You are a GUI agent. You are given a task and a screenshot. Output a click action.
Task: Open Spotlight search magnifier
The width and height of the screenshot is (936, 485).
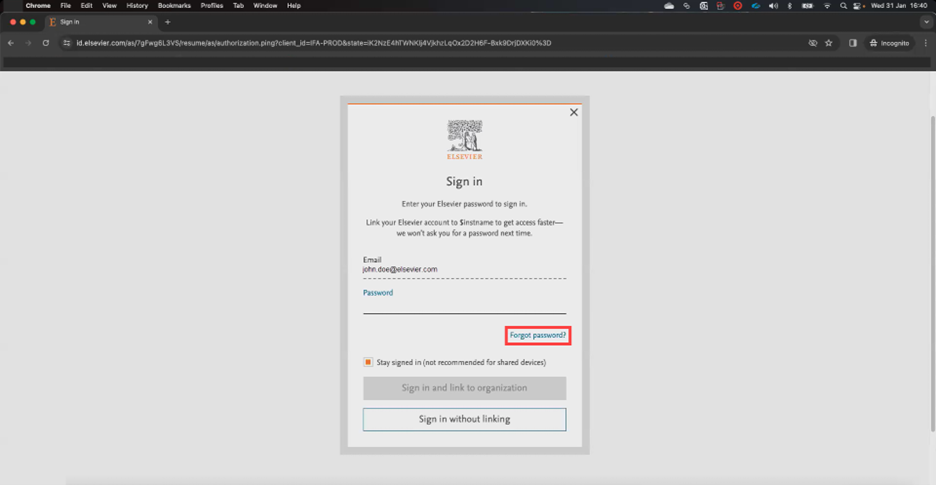click(x=843, y=5)
